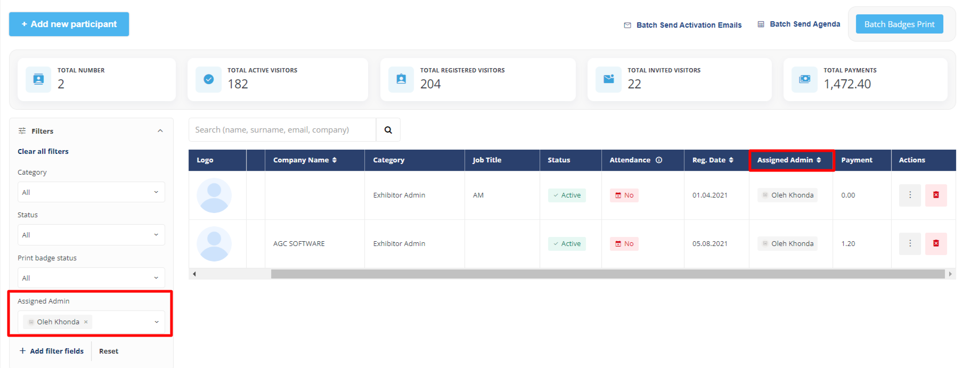Click Batch Badges Print button

pos(899,24)
